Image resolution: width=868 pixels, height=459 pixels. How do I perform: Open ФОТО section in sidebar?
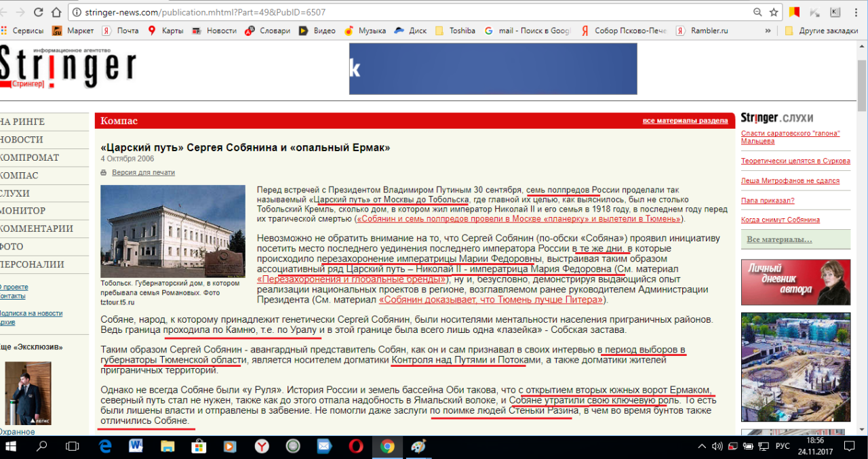click(12, 247)
